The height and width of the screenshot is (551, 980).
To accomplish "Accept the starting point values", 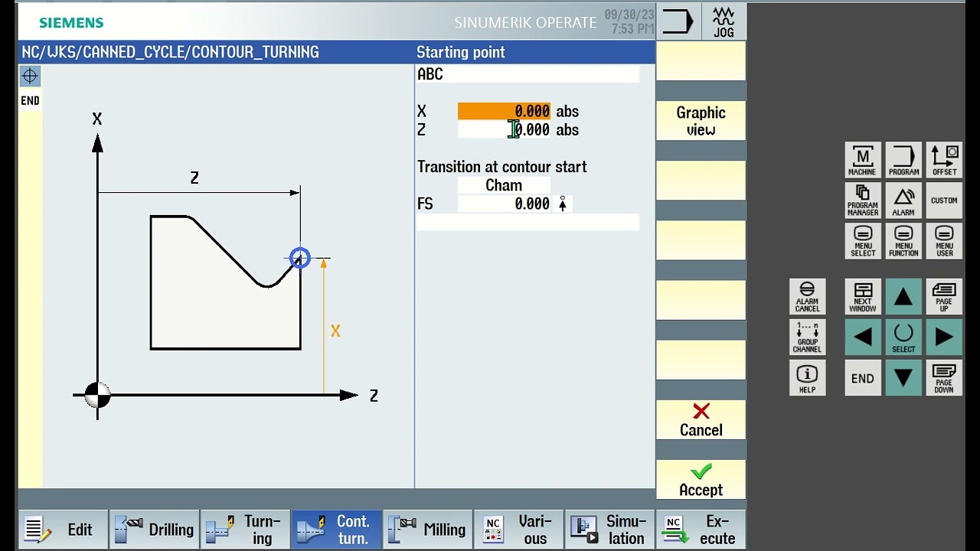I will tap(701, 480).
